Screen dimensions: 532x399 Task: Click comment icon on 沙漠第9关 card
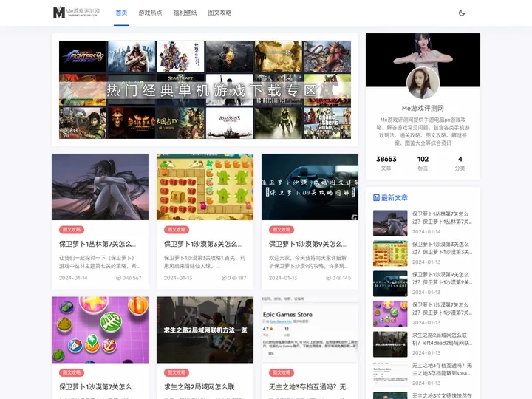tap(328, 278)
